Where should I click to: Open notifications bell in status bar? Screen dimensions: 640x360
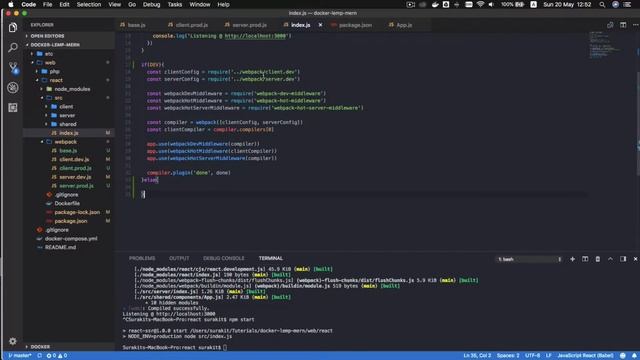point(634,356)
